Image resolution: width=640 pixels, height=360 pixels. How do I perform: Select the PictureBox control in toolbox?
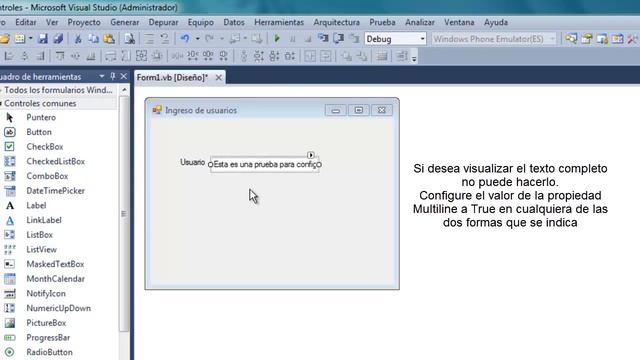pyautogui.click(x=46, y=323)
